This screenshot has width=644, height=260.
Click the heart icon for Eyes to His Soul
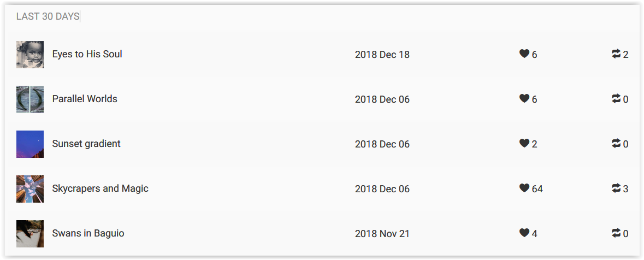tap(524, 54)
